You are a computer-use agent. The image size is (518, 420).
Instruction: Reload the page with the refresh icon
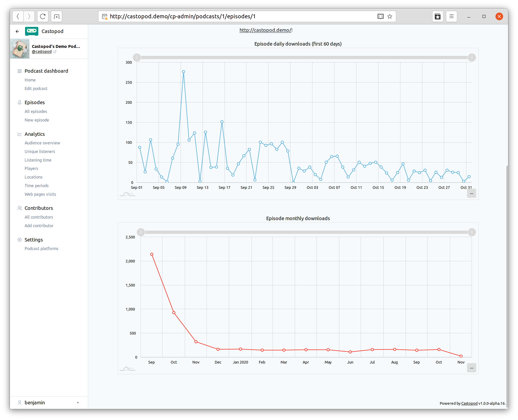pos(43,16)
